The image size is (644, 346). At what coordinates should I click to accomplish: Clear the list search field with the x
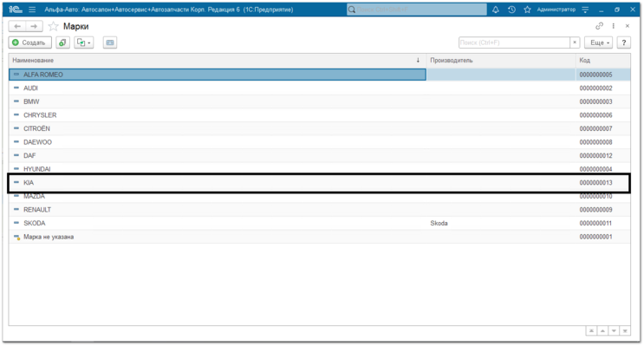(x=575, y=42)
